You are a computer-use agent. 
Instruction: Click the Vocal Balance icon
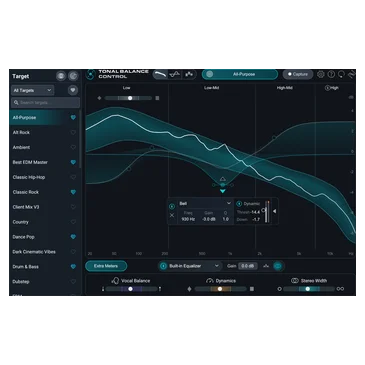[115, 281]
